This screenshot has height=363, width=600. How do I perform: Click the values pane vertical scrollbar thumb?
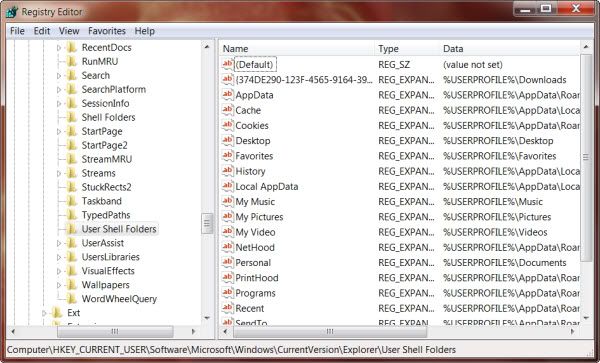click(x=586, y=157)
